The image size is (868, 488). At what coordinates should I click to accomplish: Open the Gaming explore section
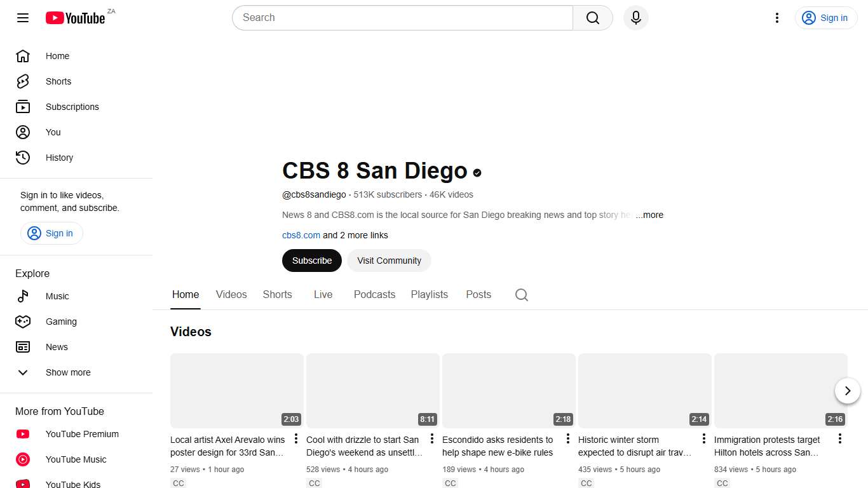(61, 322)
